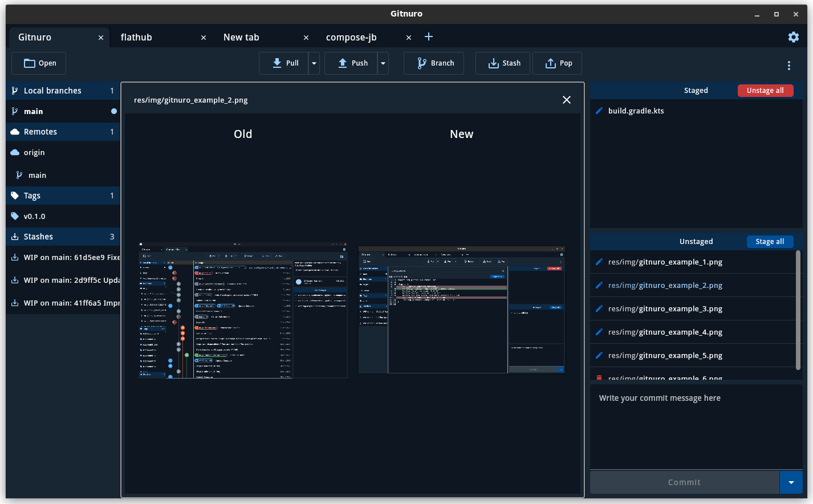Click the pencil icon next to build.gradle.kts

tap(599, 111)
